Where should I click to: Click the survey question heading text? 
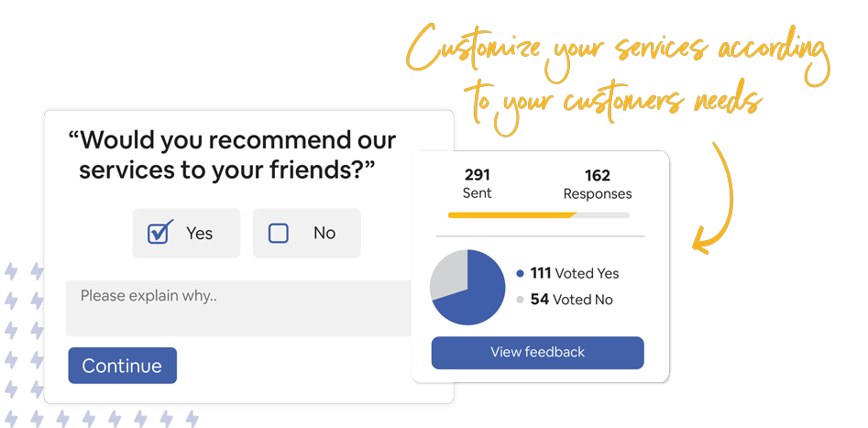234,155
